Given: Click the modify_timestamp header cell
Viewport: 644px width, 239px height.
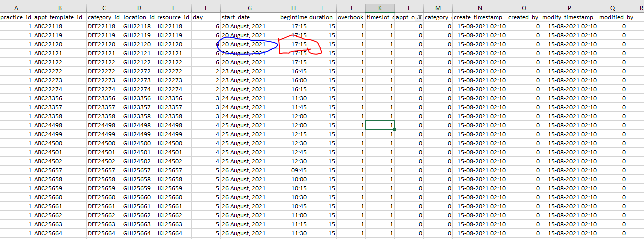Looking at the screenshot, I should click(569, 17).
